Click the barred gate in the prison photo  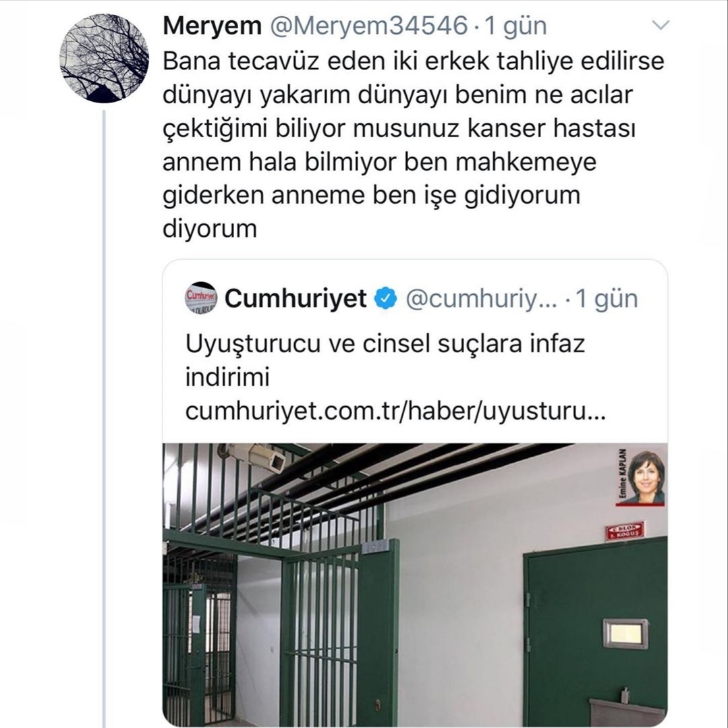341,632
